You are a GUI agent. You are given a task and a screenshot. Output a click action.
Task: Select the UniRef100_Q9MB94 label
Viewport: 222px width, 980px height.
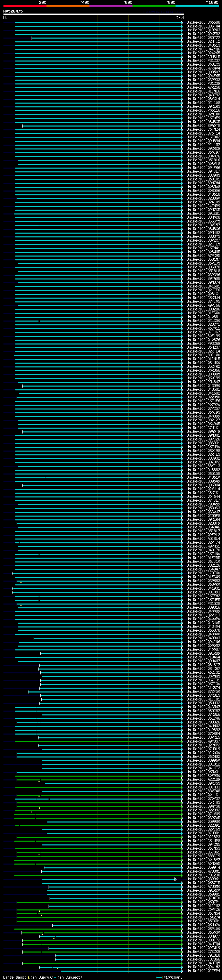[x=203, y=141]
